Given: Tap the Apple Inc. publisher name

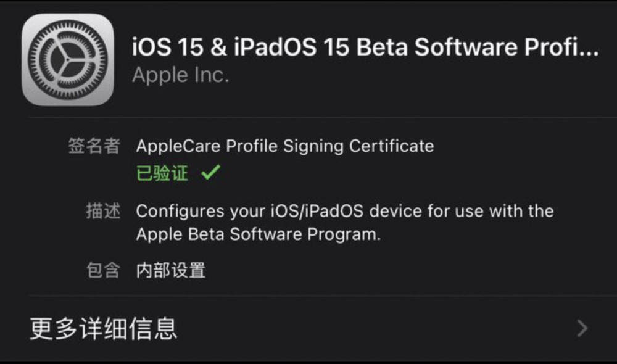Looking at the screenshot, I should (181, 75).
